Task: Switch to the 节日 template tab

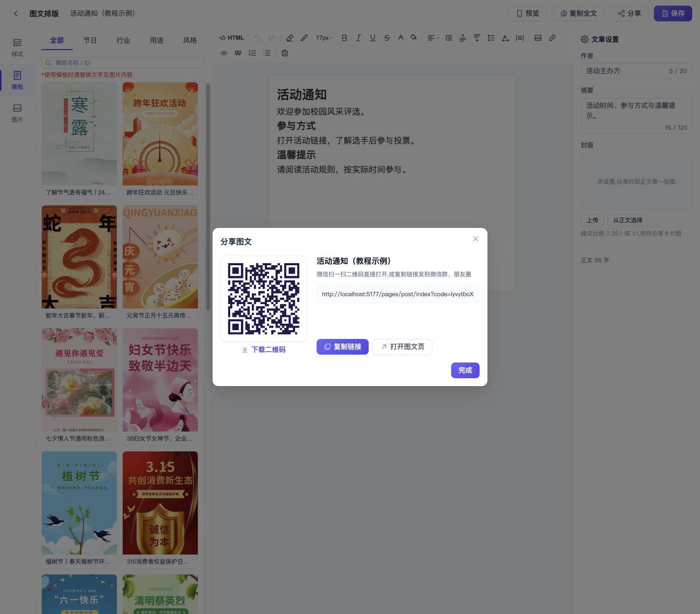Action: click(90, 40)
